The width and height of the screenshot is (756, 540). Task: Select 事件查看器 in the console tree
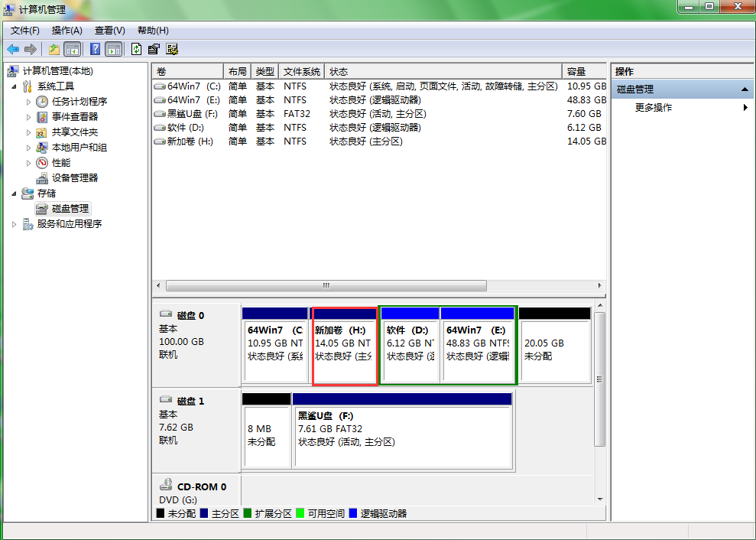74,116
